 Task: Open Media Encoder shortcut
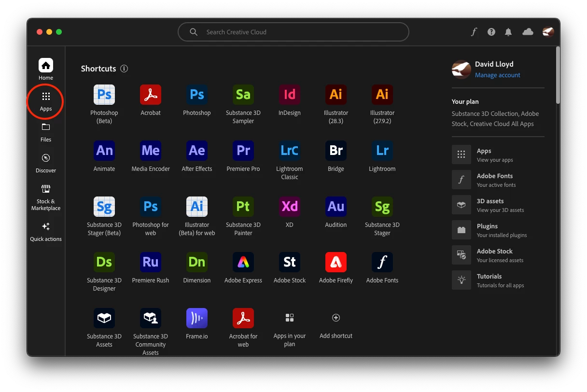coord(151,151)
